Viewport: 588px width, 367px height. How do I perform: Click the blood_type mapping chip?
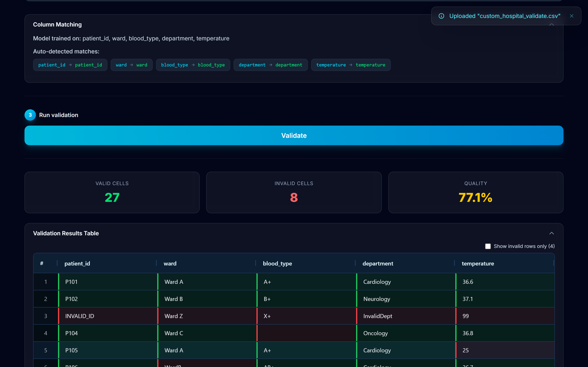(193, 65)
